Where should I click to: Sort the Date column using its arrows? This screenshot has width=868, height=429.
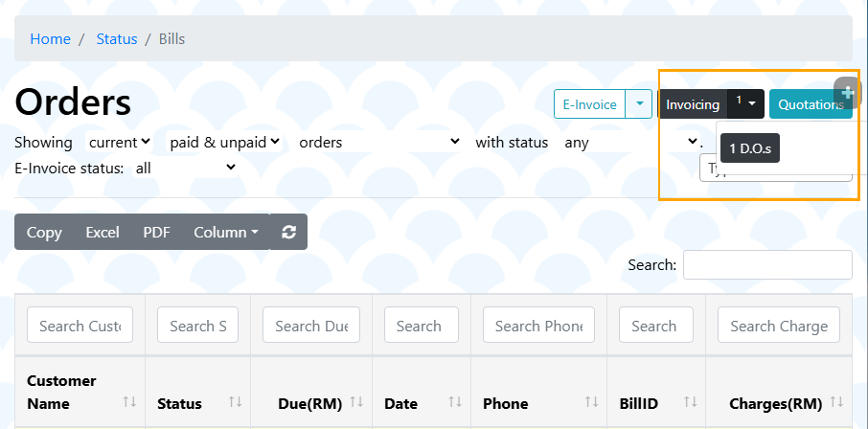(x=455, y=402)
